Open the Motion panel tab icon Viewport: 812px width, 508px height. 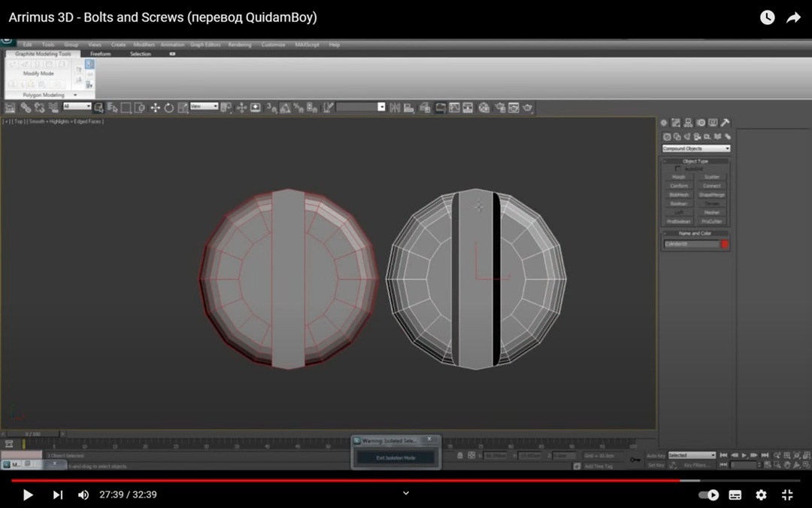click(x=701, y=123)
